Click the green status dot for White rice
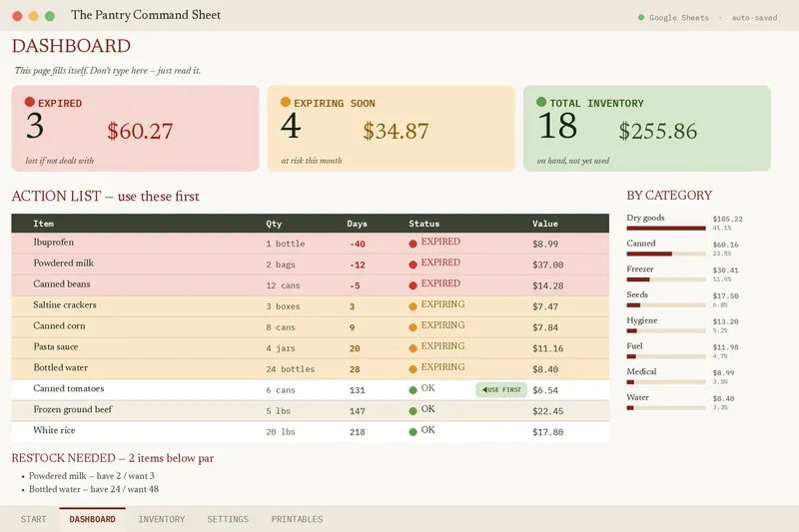Screen dimensions: 799x532 (412, 432)
